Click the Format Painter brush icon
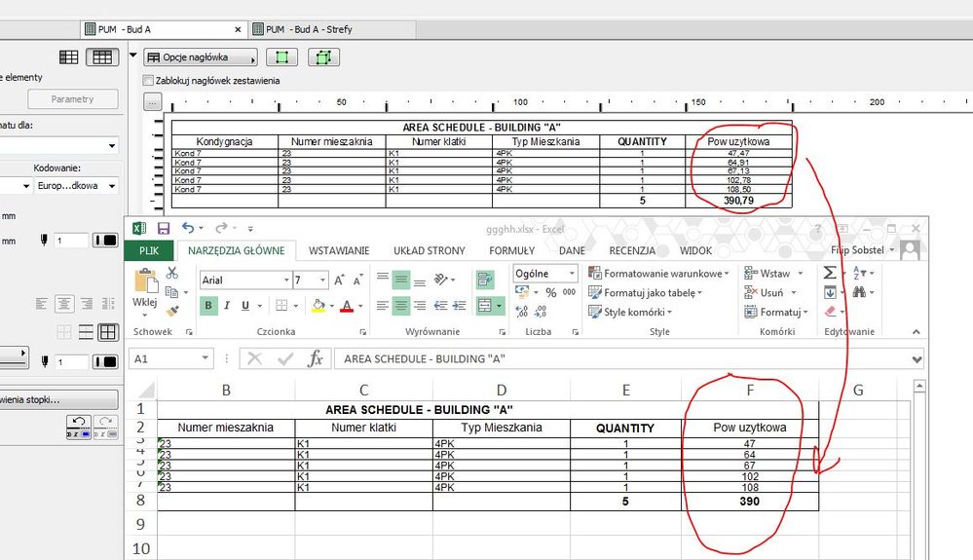The height and width of the screenshot is (560, 973). coord(171,310)
